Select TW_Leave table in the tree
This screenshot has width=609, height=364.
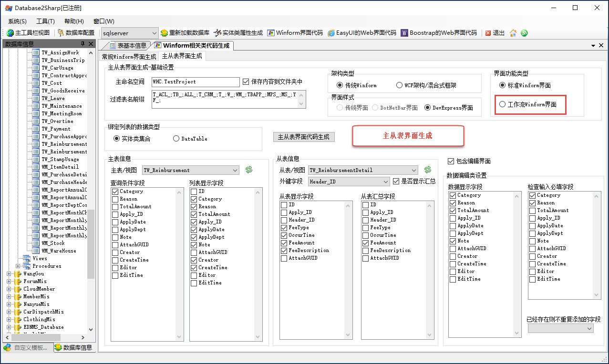[53, 98]
